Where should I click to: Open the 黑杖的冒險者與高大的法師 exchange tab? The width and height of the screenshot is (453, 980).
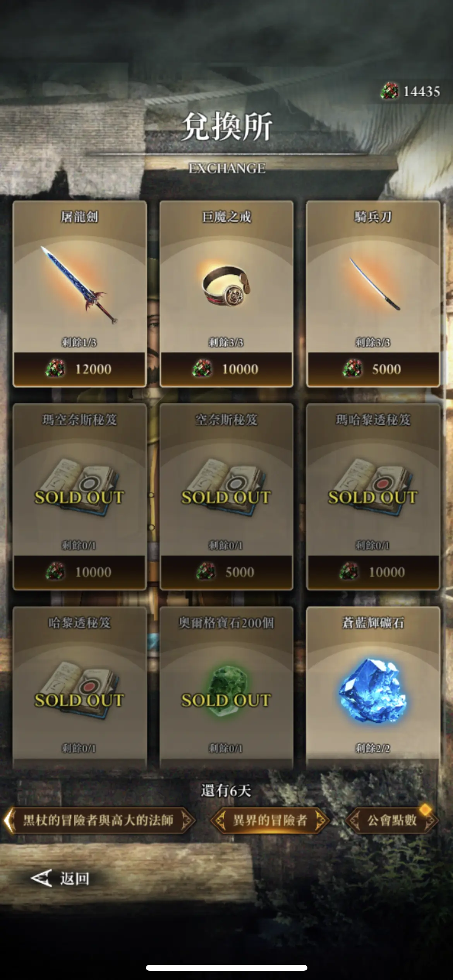tap(98, 820)
